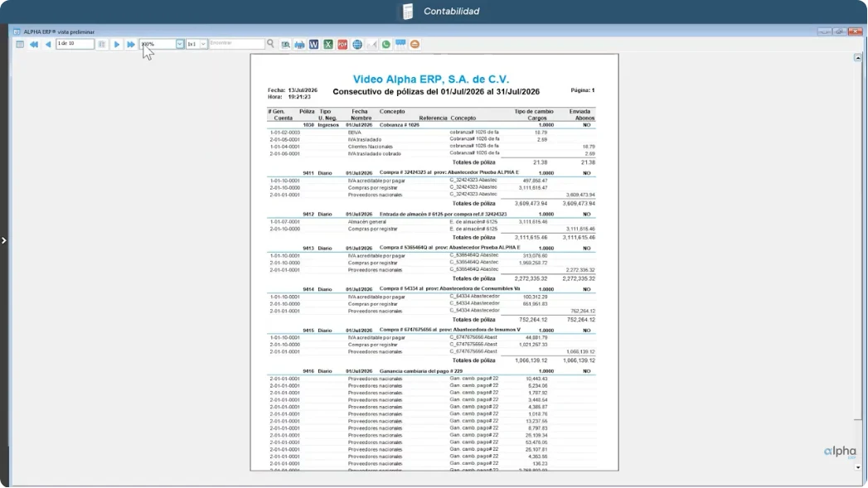The image size is (868, 488).
Task: Click the "Encontrar" search field
Action: tap(237, 44)
